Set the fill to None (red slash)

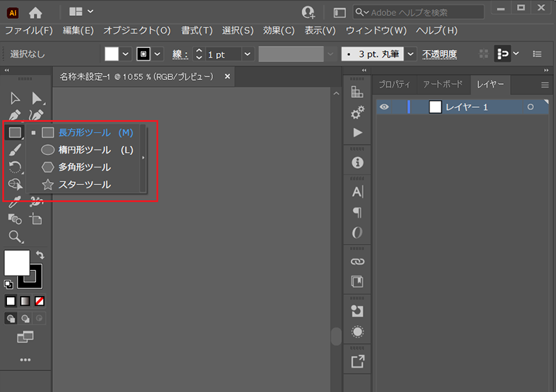click(40, 301)
